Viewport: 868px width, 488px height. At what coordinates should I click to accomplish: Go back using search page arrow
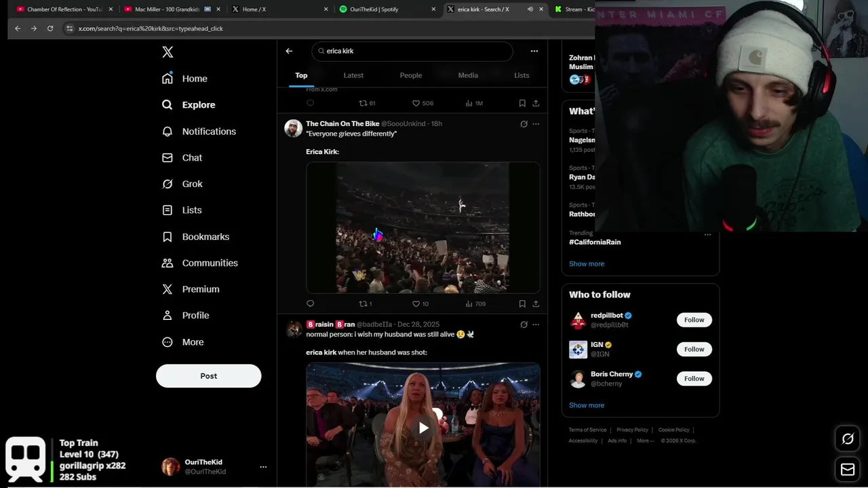click(289, 51)
